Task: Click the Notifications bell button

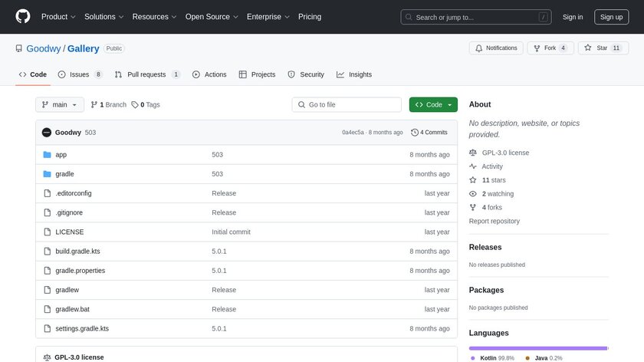Action: point(496,48)
